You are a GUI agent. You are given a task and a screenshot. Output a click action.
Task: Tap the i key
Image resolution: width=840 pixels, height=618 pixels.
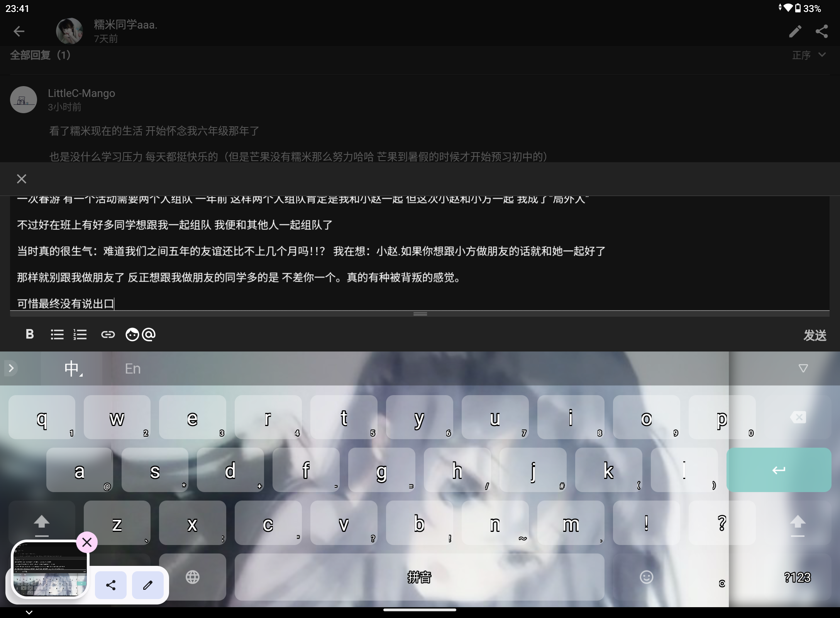coord(571,417)
